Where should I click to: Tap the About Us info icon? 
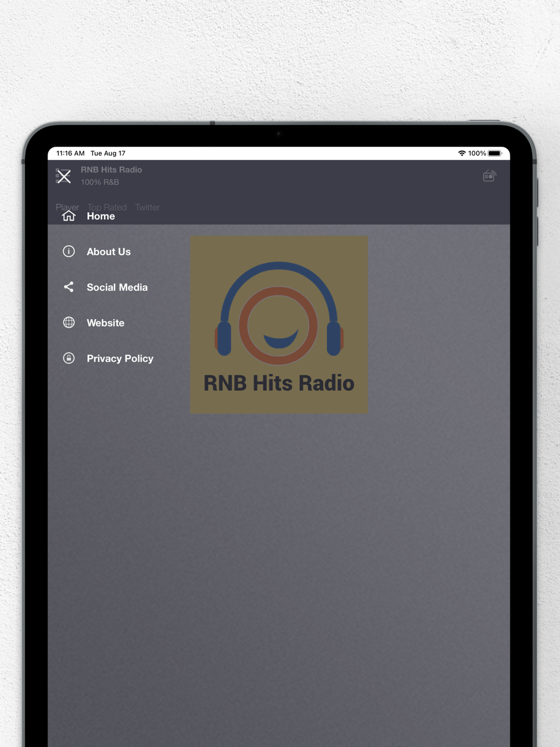click(x=69, y=251)
